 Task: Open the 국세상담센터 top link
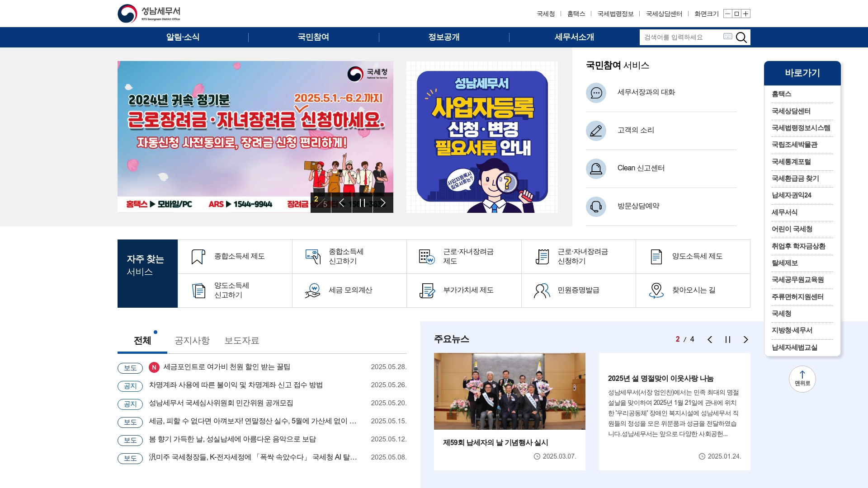[x=664, y=14]
